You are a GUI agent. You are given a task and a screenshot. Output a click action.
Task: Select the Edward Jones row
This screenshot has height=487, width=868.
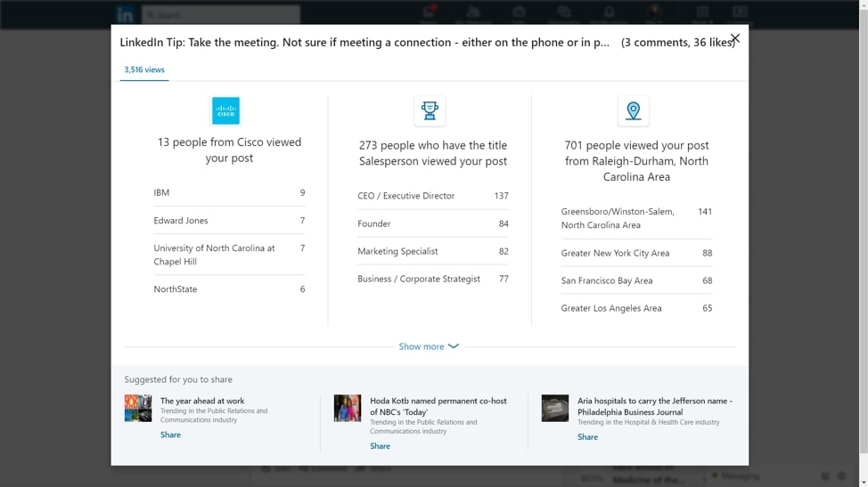[229, 220]
